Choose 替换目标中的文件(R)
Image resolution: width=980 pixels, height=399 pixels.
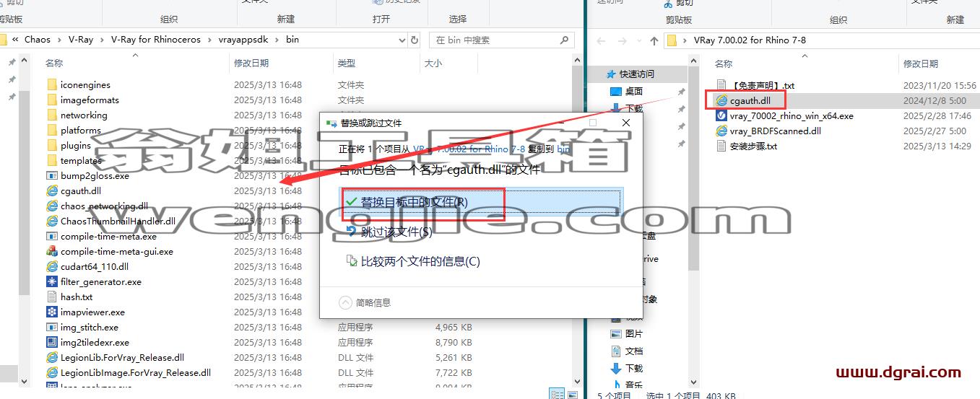pos(482,202)
